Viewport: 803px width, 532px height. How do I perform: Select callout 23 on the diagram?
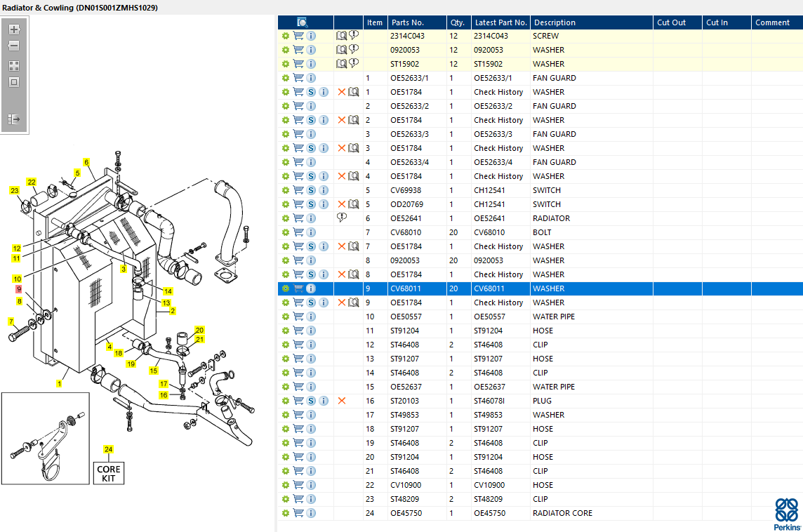tap(14, 190)
